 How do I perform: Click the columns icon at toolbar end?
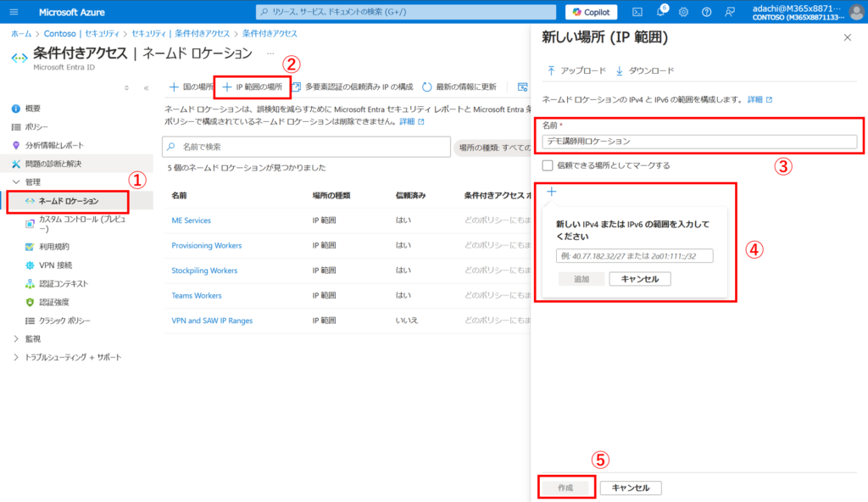tap(522, 87)
